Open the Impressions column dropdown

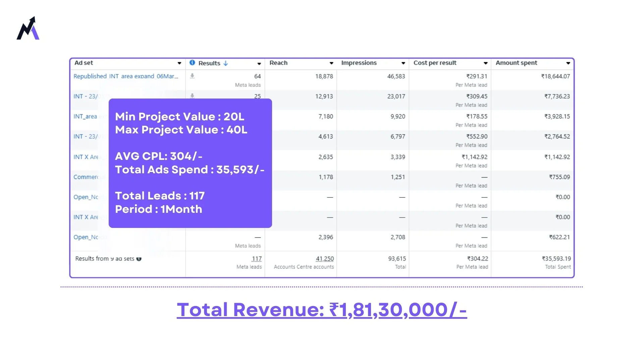[x=403, y=63]
